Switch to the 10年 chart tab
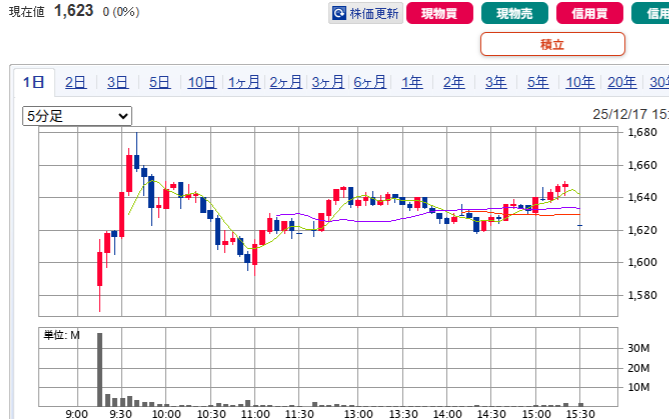 (580, 83)
